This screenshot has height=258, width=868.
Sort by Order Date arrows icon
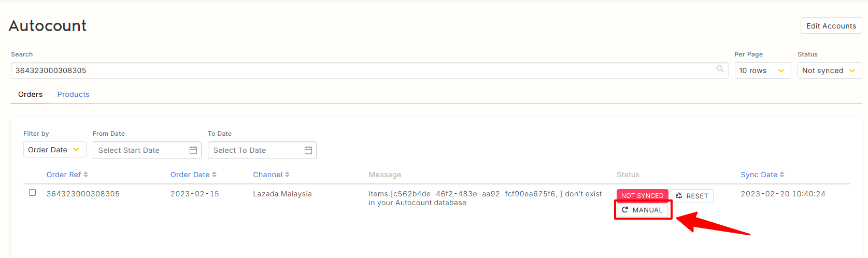[215, 175]
